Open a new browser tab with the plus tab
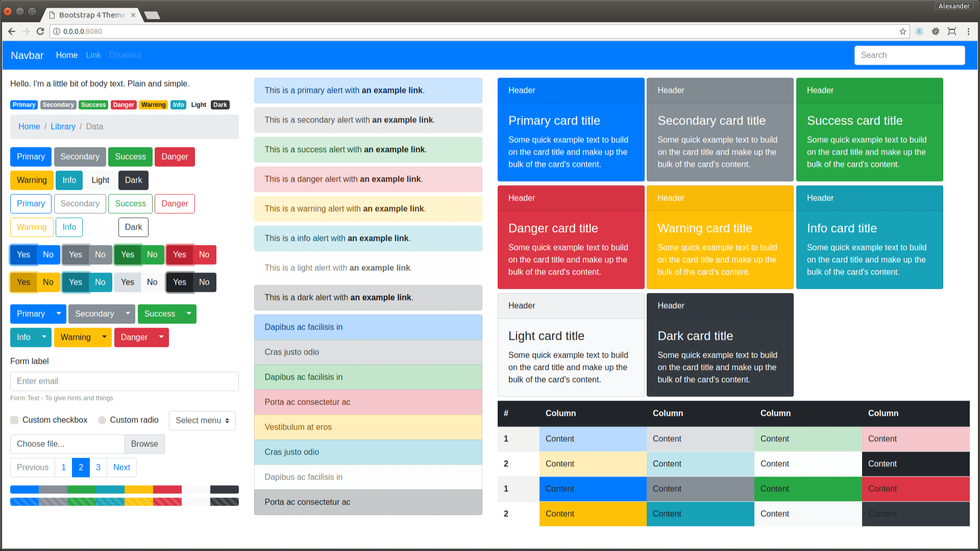The image size is (980, 551). pyautogui.click(x=152, y=15)
